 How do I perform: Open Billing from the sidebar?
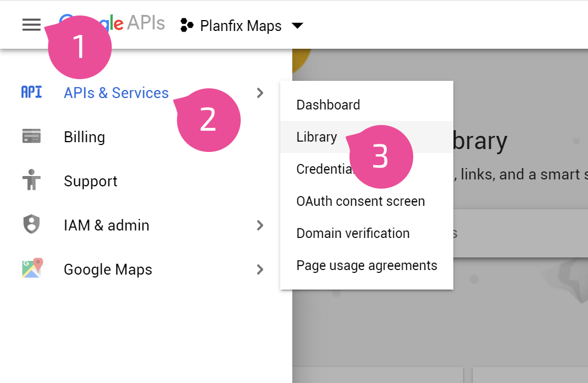[x=84, y=137]
